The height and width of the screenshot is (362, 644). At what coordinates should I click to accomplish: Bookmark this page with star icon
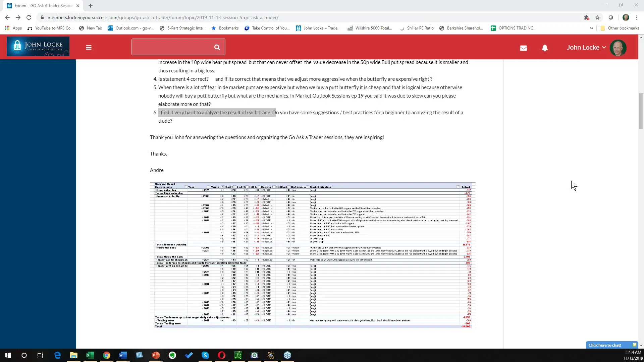[x=597, y=17]
